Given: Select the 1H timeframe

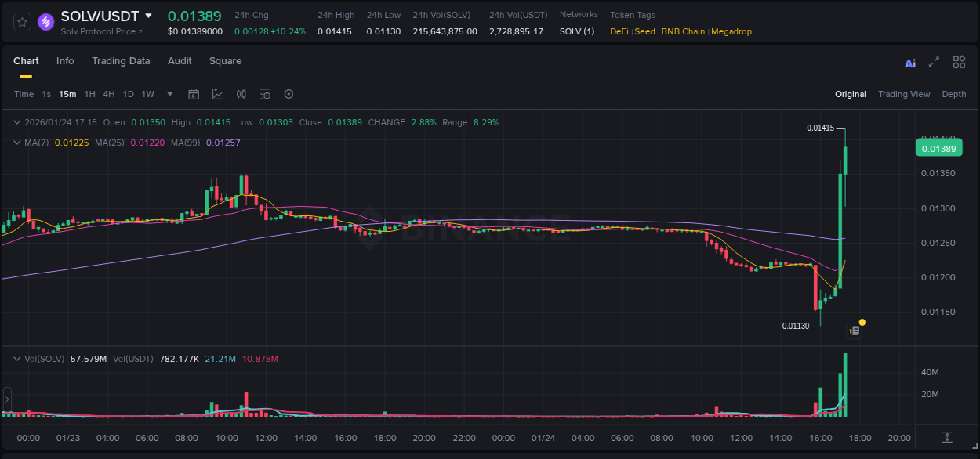Looking at the screenshot, I should (x=90, y=94).
